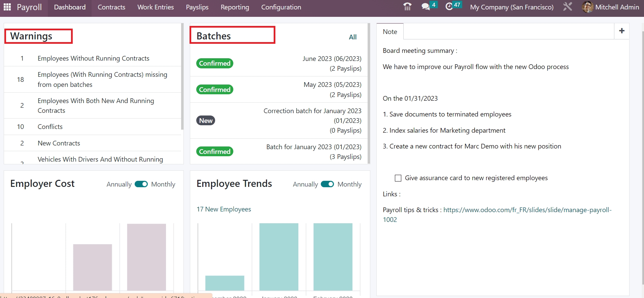Click the debug tools wrench icon
This screenshot has width=644, height=298.
coord(568,7)
